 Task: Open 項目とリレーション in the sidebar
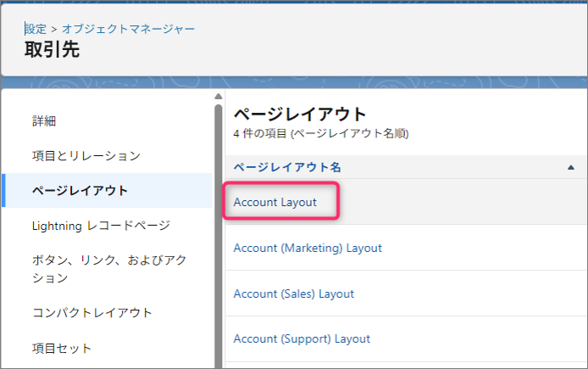point(86,156)
